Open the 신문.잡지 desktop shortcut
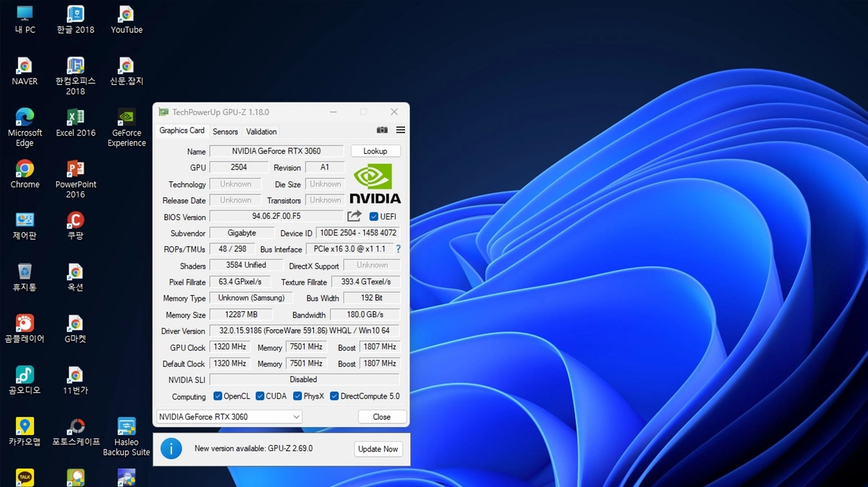Viewport: 868px width, 487px height. pos(127,71)
